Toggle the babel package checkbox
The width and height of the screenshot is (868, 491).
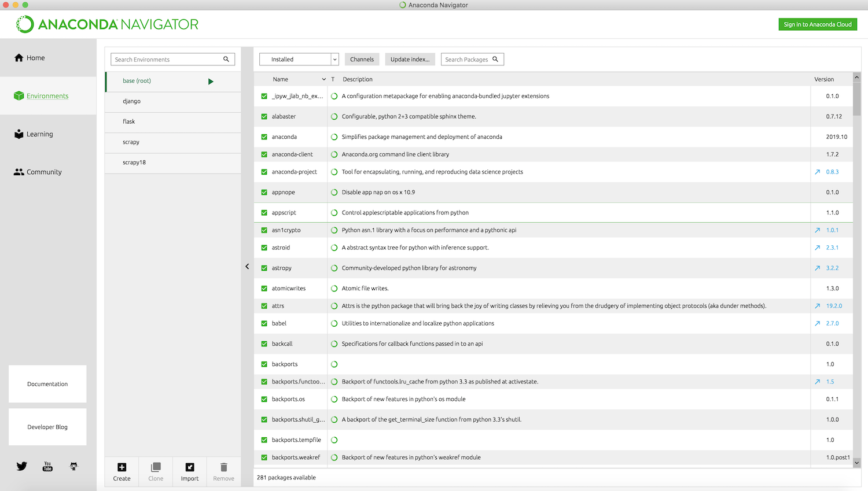(x=264, y=324)
